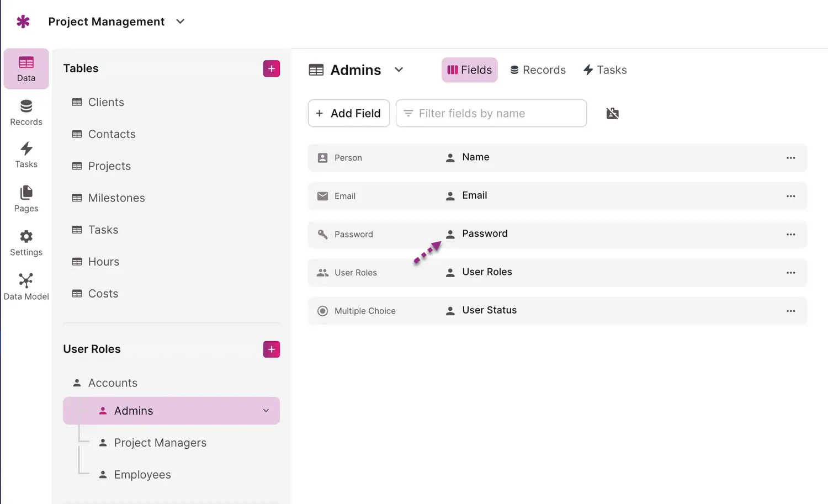Click the Filter fields by name input
This screenshot has width=828, height=504.
(x=491, y=113)
